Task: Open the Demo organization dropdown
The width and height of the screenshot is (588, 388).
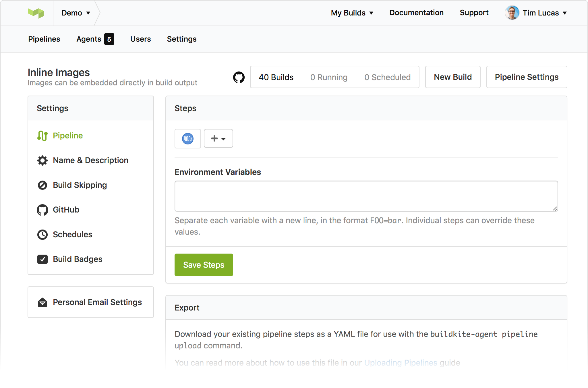Action: tap(76, 13)
